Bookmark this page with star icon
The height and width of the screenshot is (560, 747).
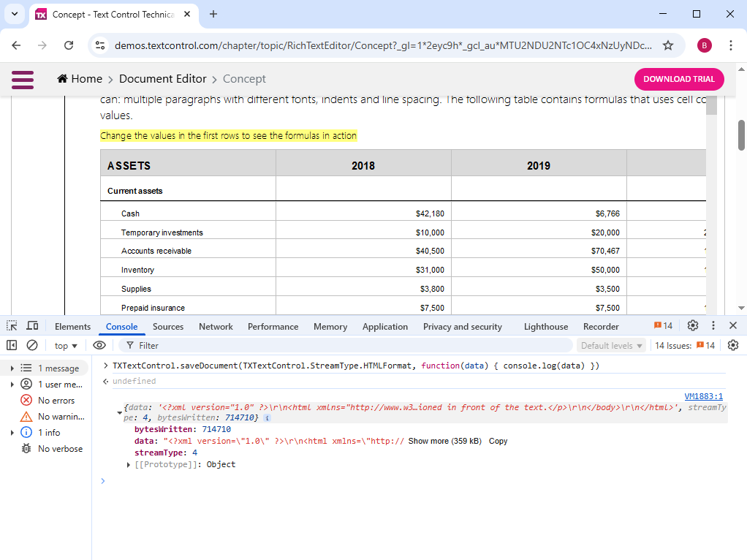pos(667,45)
